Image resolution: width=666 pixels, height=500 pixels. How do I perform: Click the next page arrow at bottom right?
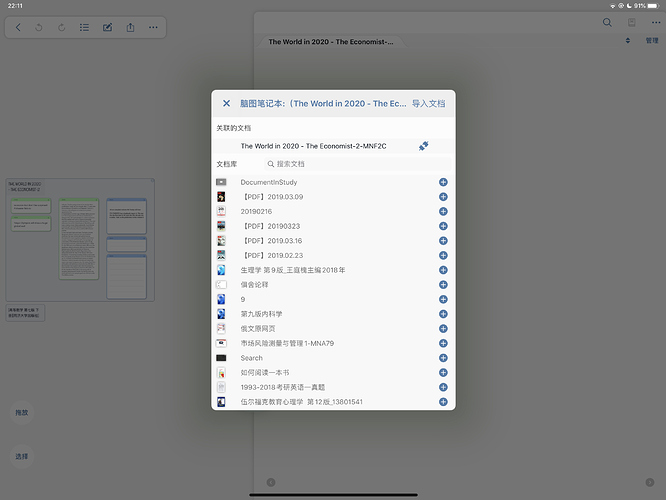click(650, 482)
